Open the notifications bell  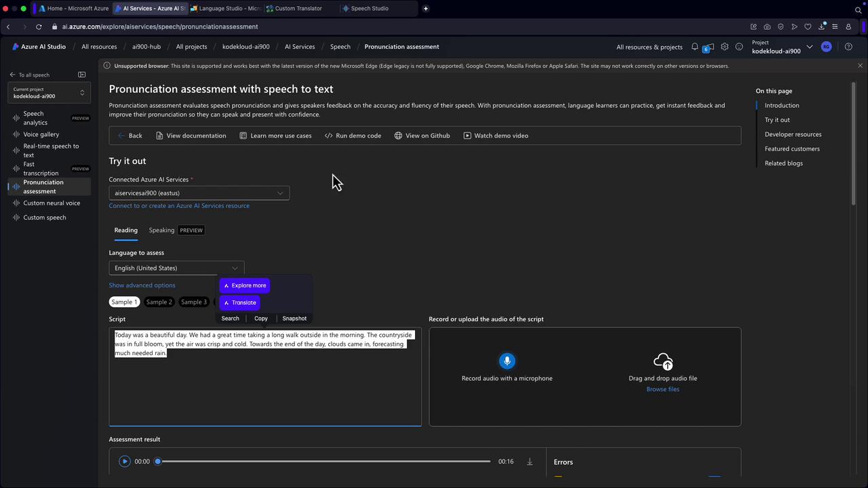click(694, 47)
